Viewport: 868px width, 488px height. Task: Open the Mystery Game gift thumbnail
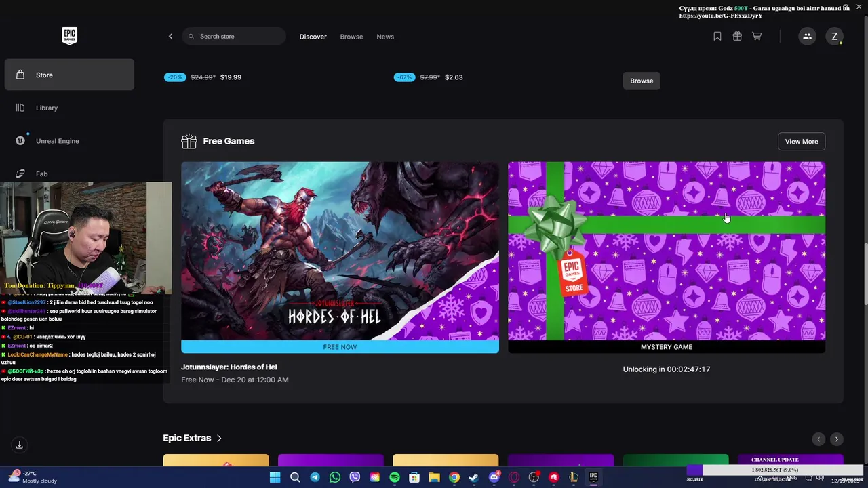tap(667, 251)
